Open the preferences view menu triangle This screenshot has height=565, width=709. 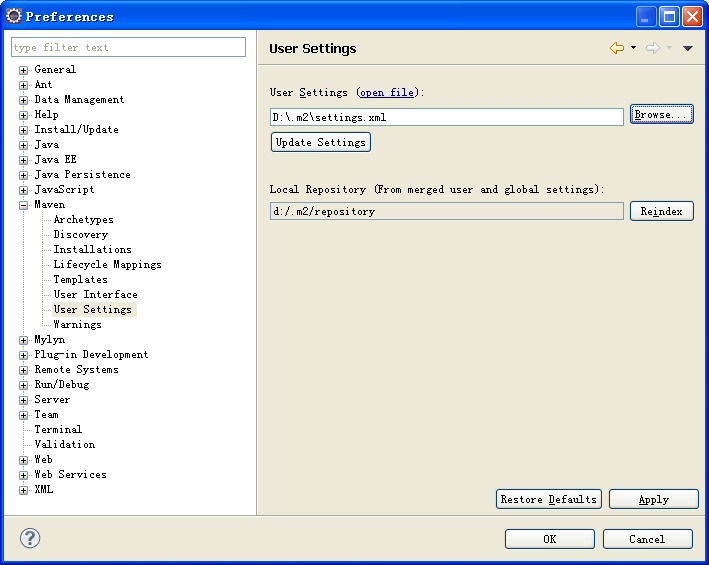pos(688,48)
